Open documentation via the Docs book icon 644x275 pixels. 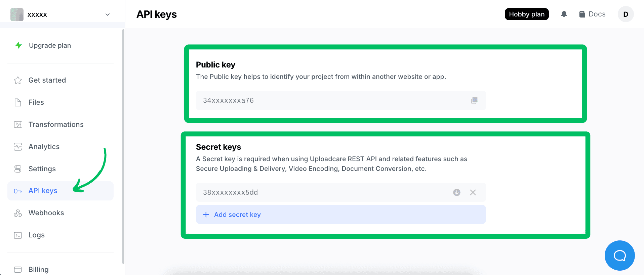coord(581,14)
